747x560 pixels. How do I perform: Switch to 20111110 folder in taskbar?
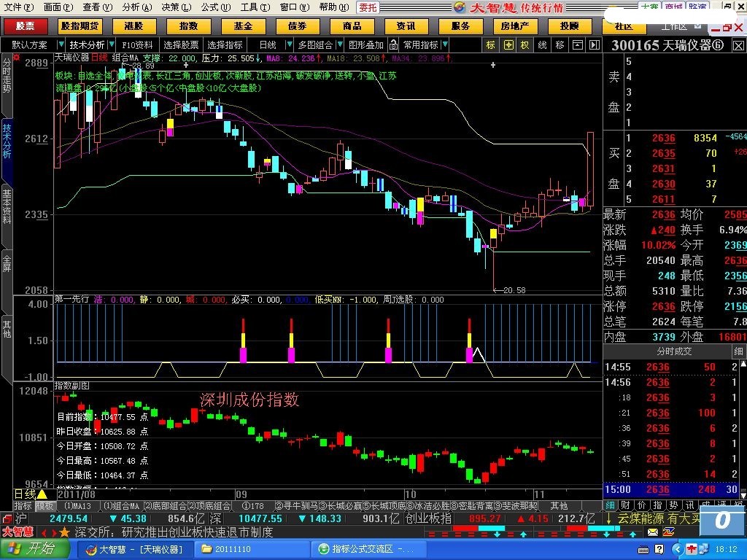(252, 550)
